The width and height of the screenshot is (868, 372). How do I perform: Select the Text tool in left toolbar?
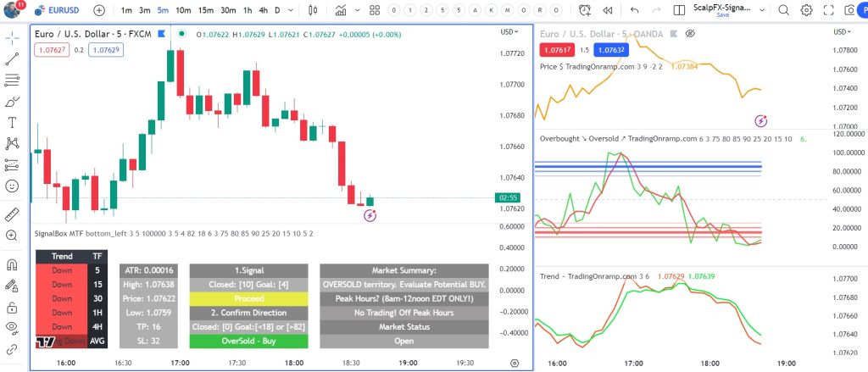tap(13, 122)
